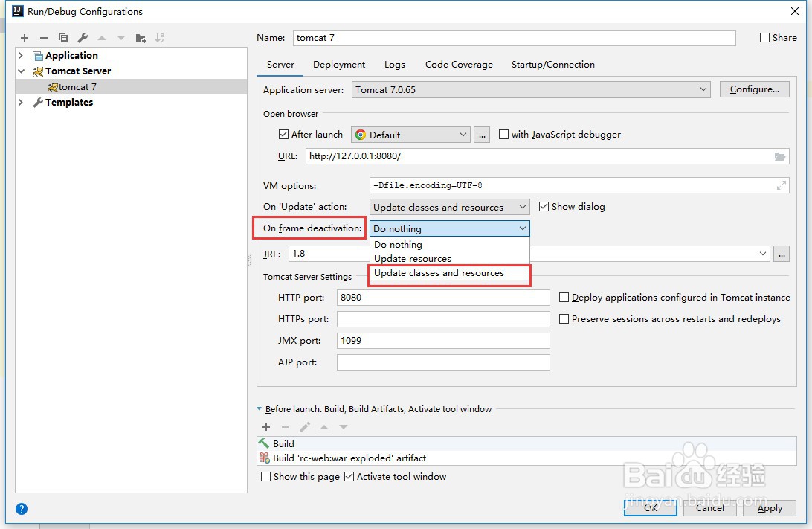Switch to the Server tab
This screenshot has height=529, width=812.
[280, 65]
